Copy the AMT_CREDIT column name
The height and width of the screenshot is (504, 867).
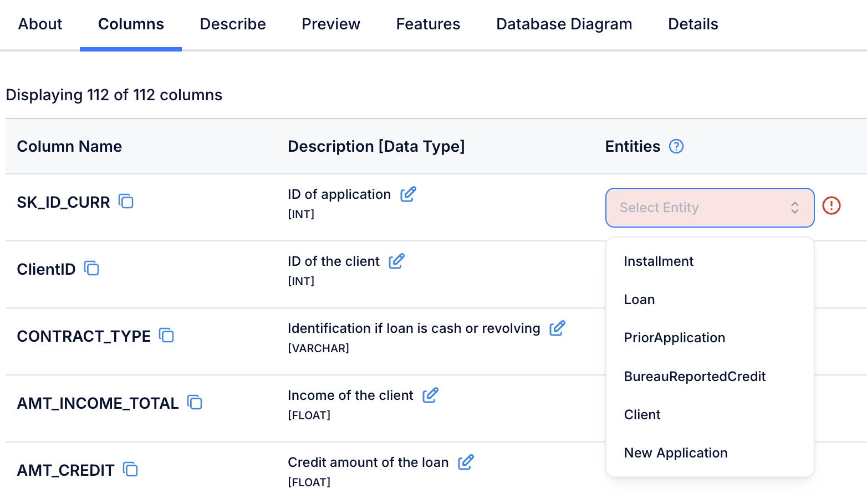coord(131,470)
